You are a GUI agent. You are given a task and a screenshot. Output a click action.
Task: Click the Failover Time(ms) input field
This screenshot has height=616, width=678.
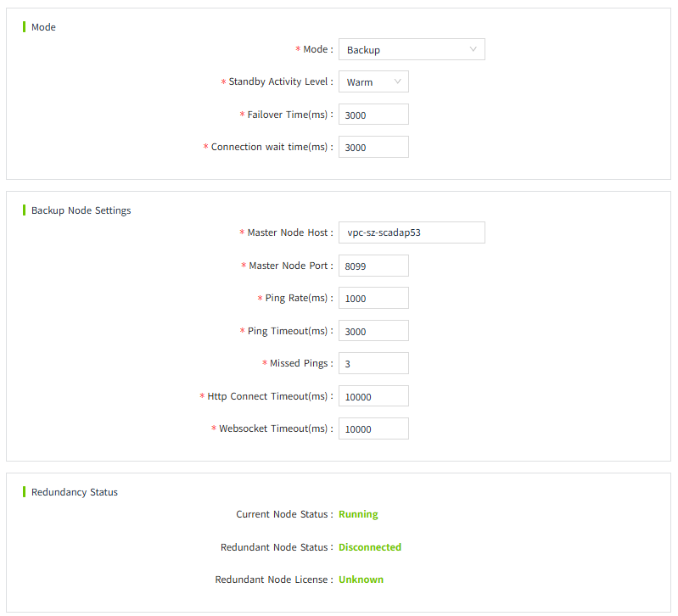[373, 115]
